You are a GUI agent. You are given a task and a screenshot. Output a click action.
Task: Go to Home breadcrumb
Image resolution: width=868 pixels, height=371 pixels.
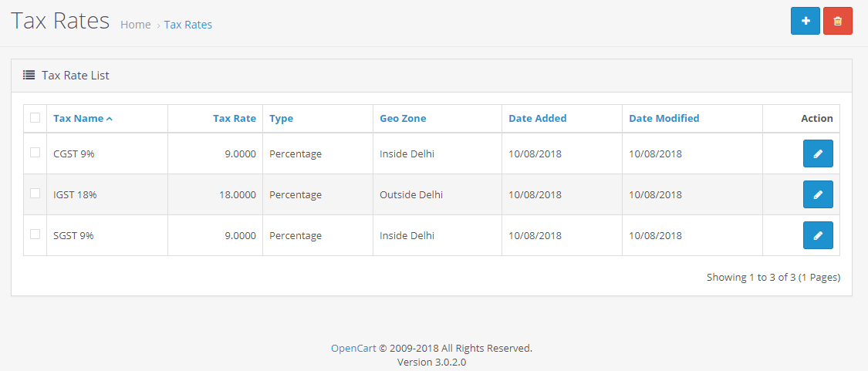136,25
